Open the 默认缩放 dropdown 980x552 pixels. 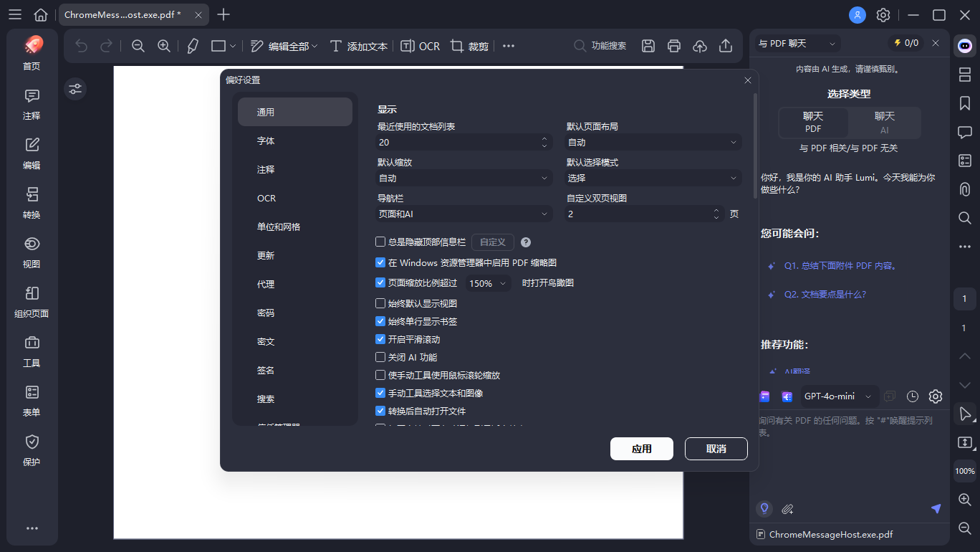click(465, 178)
